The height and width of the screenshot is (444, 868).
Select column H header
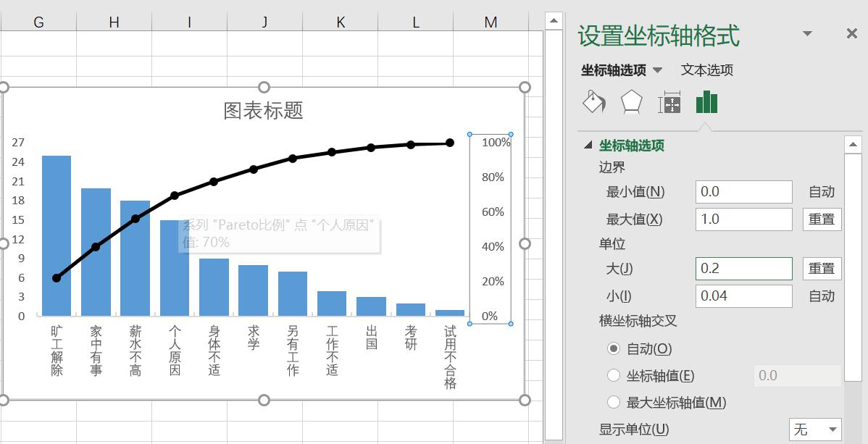click(114, 22)
